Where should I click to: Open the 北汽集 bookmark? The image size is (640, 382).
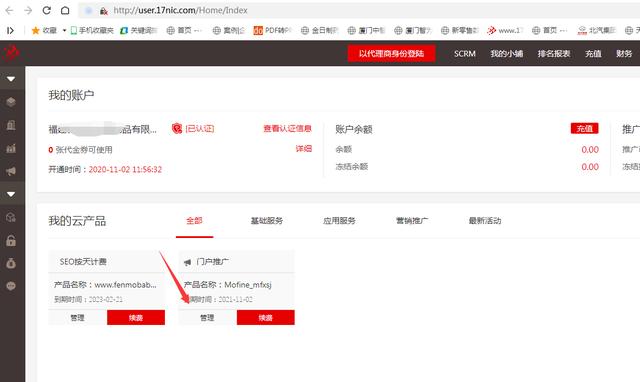click(596, 30)
